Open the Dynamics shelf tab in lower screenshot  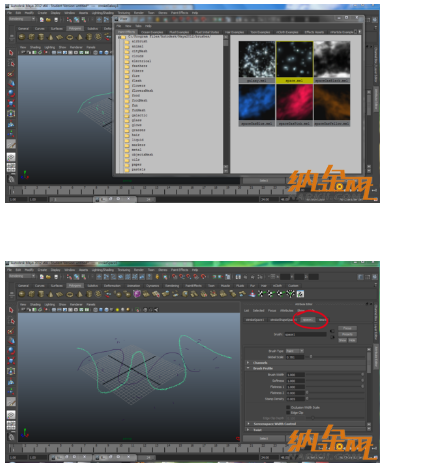click(153, 286)
